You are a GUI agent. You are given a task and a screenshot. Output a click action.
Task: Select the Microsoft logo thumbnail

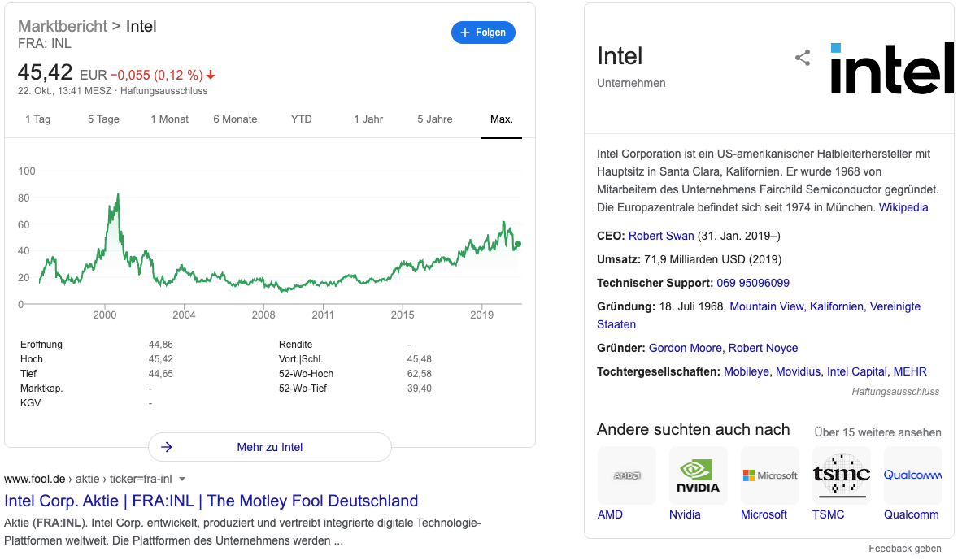point(769,475)
